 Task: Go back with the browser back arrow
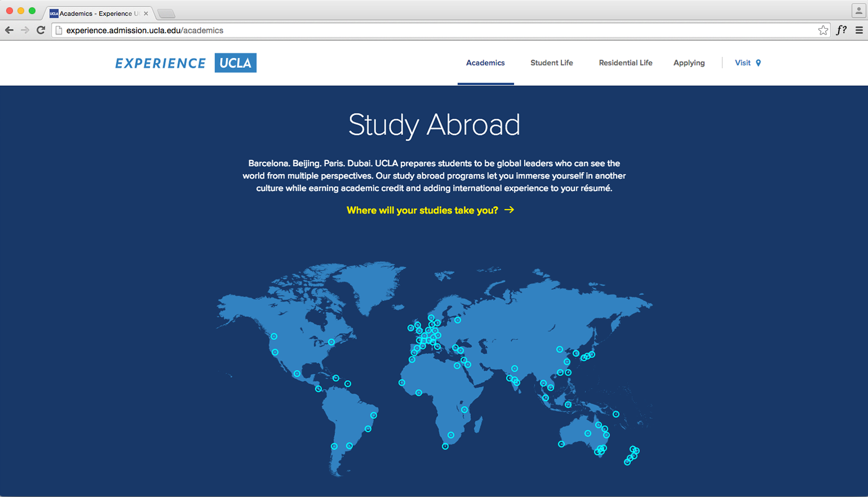pyautogui.click(x=9, y=30)
